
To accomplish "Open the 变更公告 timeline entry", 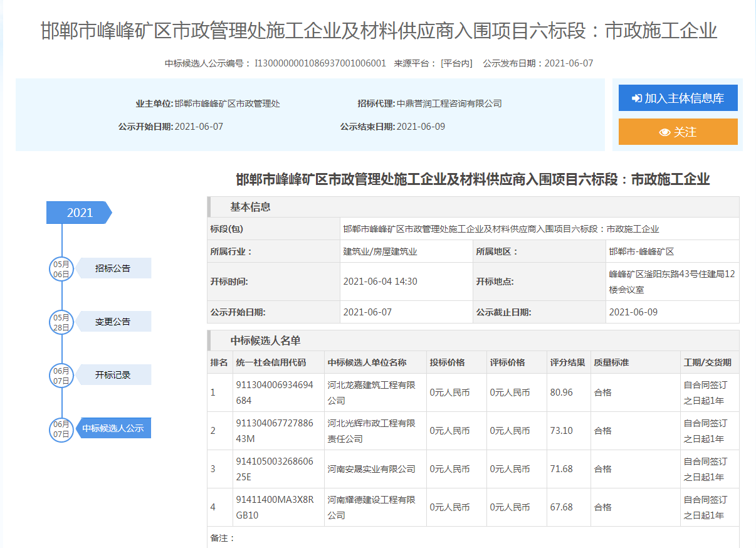I will 113,322.
